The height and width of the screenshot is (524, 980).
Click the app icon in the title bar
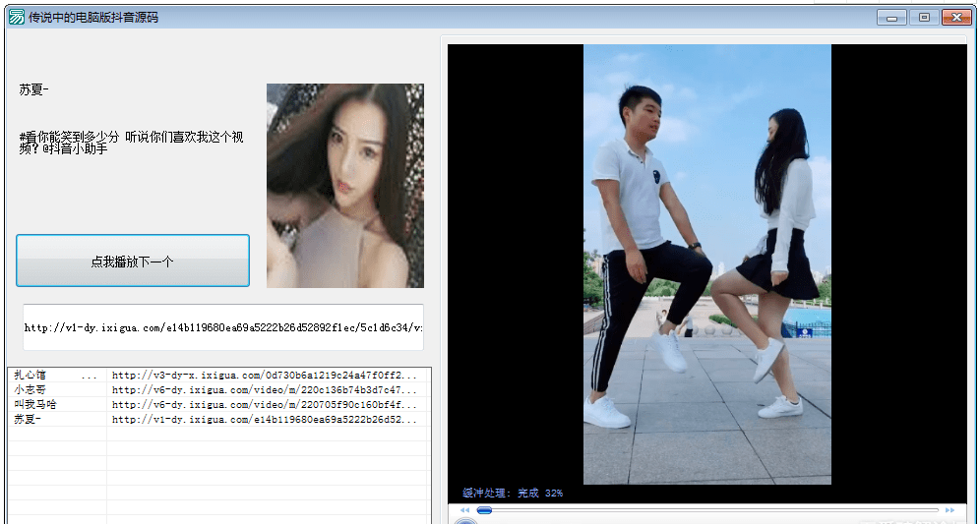(x=16, y=17)
